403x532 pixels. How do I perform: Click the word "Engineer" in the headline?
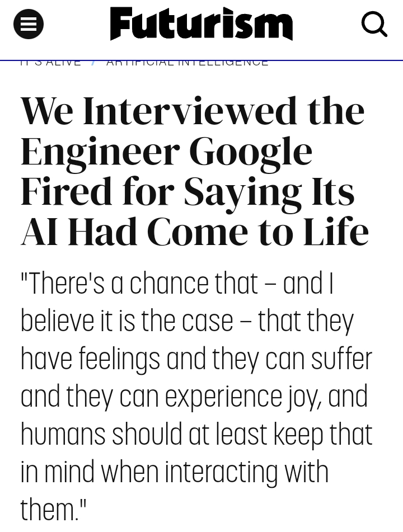100,152
